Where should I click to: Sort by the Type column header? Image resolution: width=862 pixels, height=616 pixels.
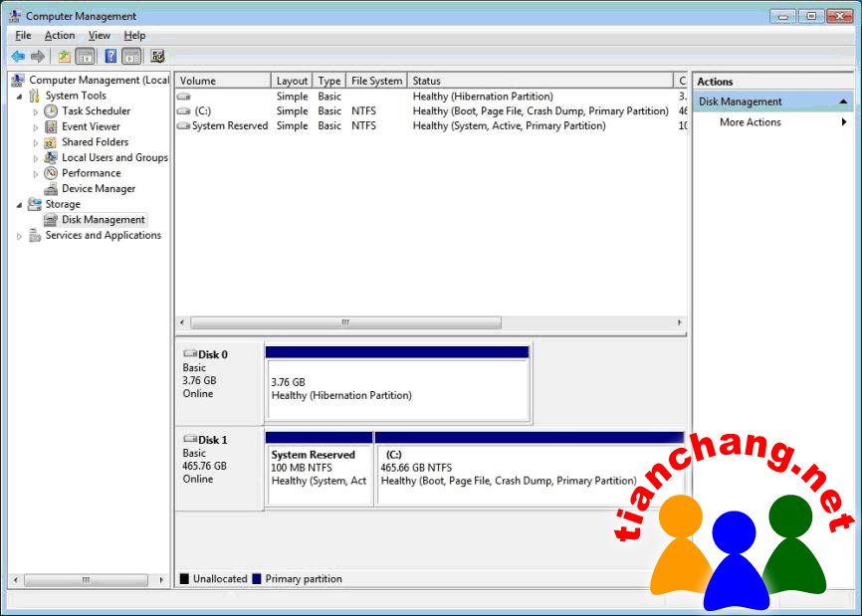click(x=329, y=81)
